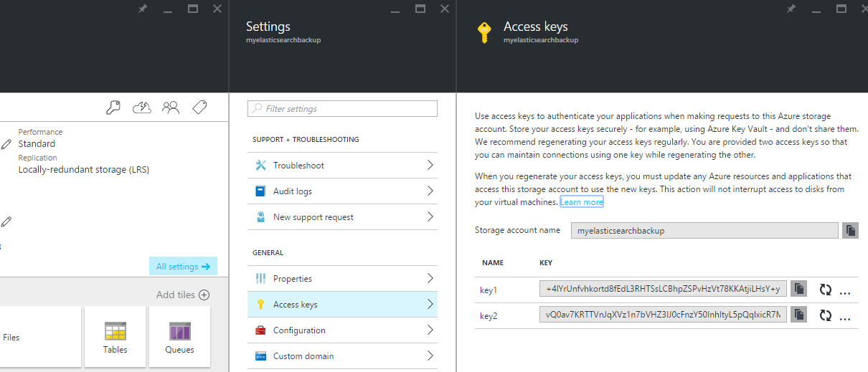
Task: Open the Audit logs settings
Action: (342, 191)
